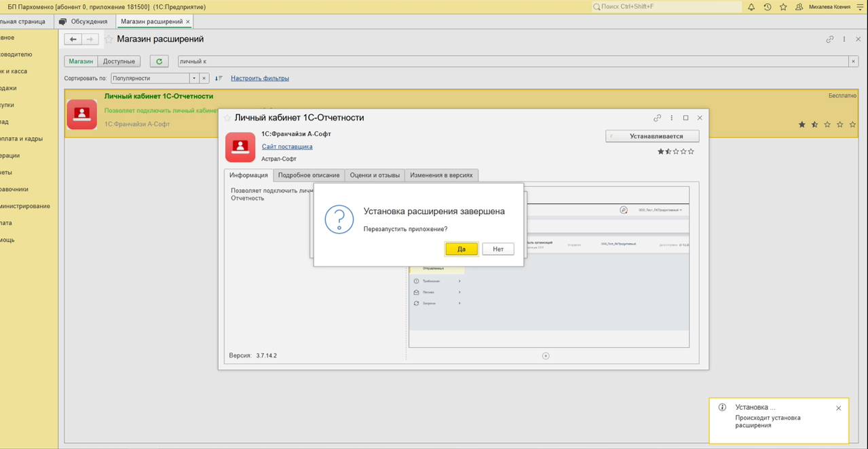Screen dimensions: 868x449
Task: Close the Личный кабинет 1С-Отчетности dialog
Action: click(700, 118)
